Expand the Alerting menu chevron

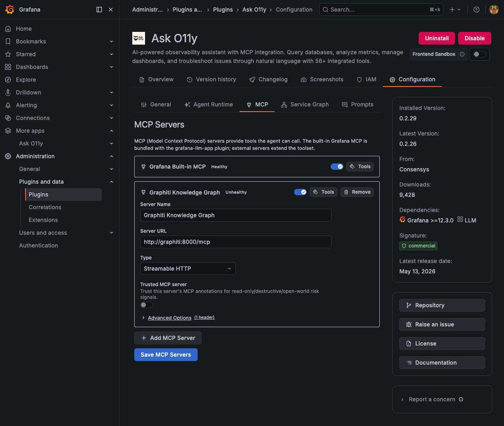coord(112,105)
